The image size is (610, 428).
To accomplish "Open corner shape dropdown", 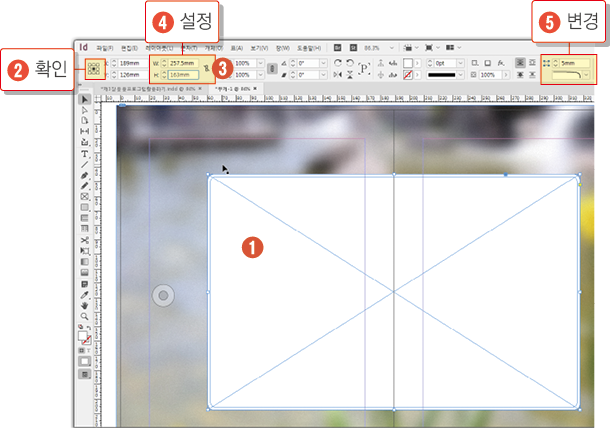I will point(586,74).
